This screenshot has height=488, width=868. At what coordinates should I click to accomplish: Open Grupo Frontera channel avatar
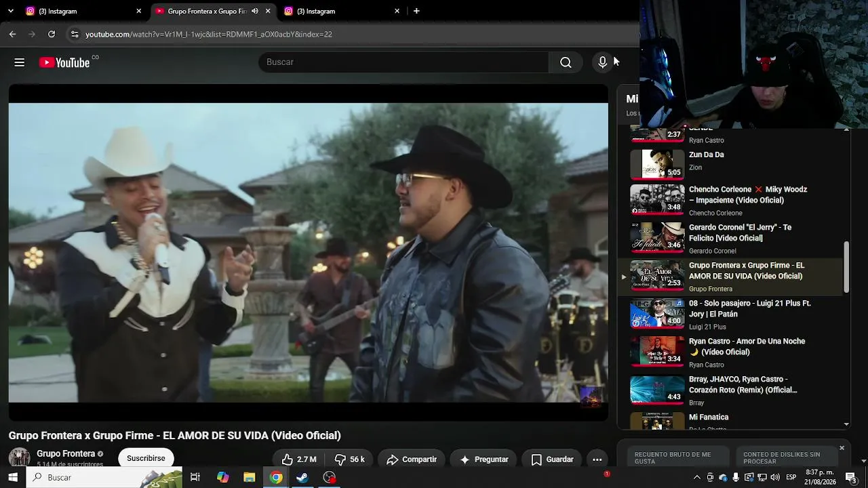[x=19, y=458]
